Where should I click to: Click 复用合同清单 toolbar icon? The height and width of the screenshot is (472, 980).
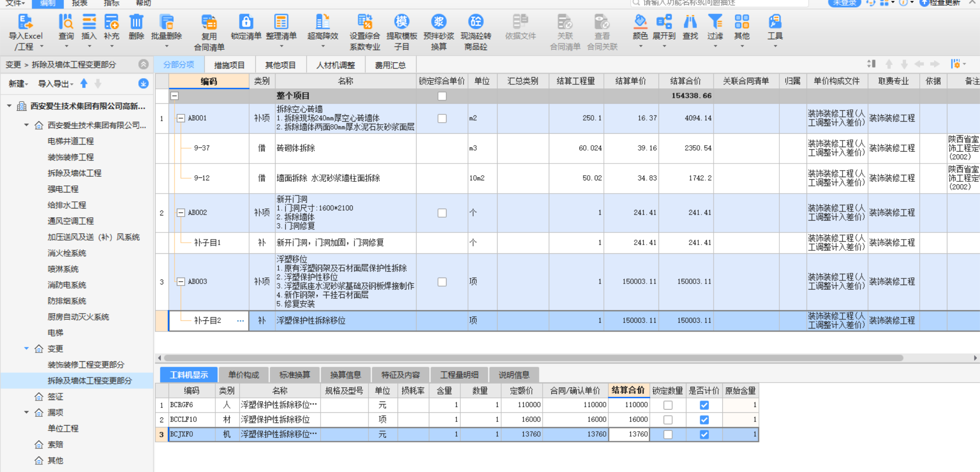click(x=209, y=22)
